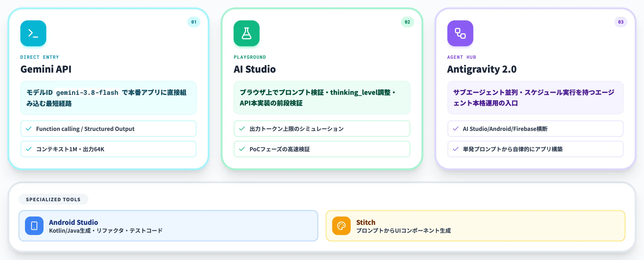Click the 'サブエージェント並列' description box
The image size is (644, 260).
(535, 98)
